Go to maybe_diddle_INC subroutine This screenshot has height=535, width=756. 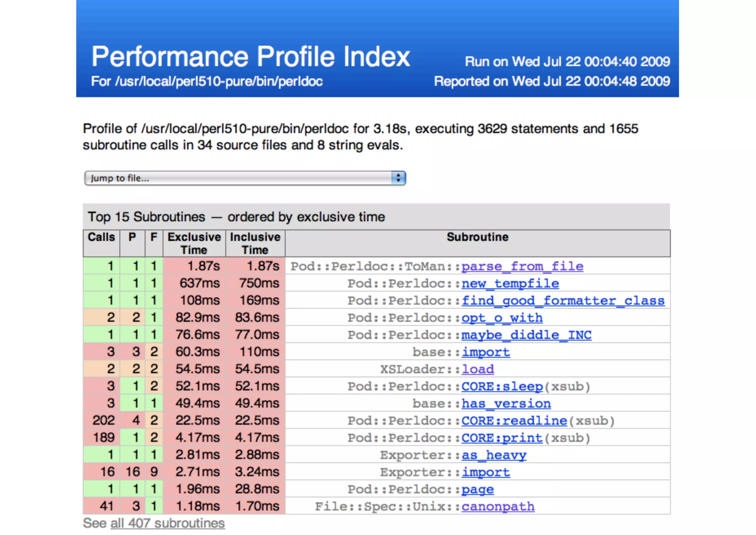coord(526,335)
